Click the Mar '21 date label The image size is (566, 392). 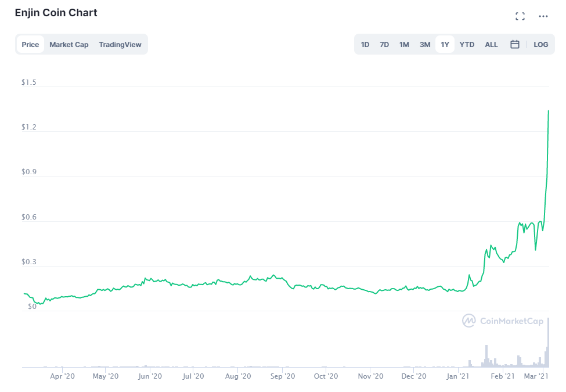click(536, 376)
